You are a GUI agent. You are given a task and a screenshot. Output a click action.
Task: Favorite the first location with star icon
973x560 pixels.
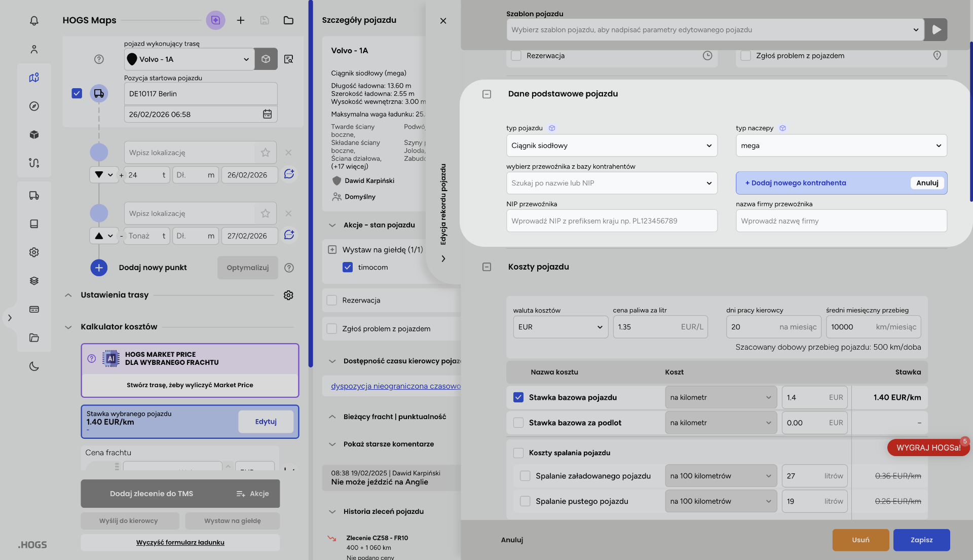[265, 153]
